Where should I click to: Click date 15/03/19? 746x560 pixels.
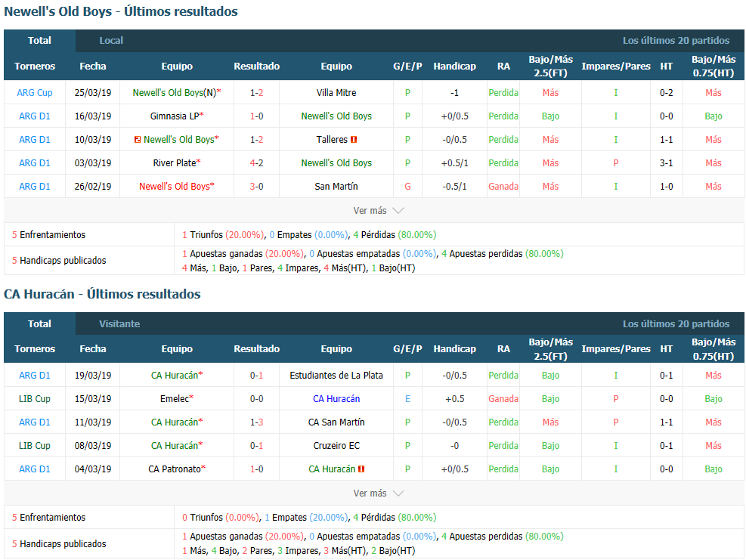(93, 399)
